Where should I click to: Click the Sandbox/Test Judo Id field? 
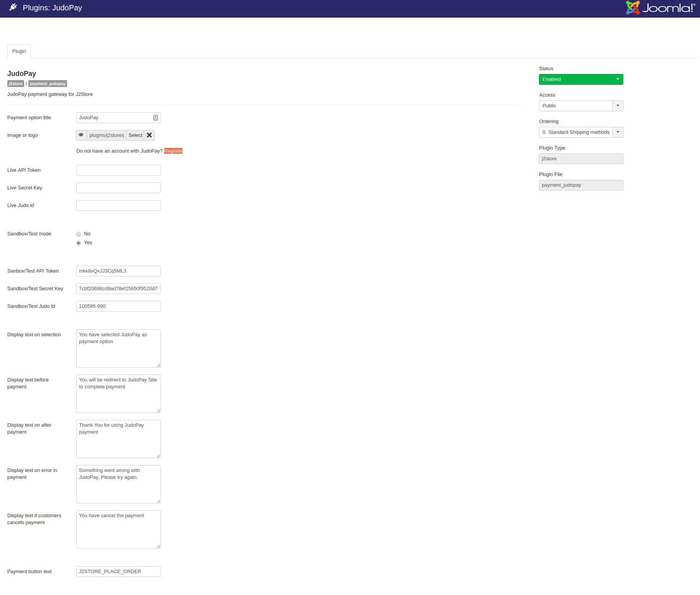pos(118,306)
